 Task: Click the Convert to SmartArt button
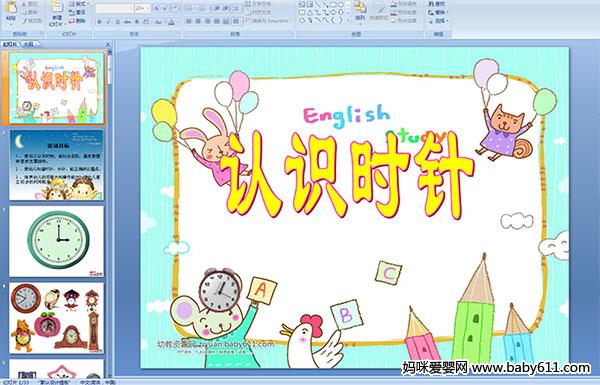coord(268,21)
